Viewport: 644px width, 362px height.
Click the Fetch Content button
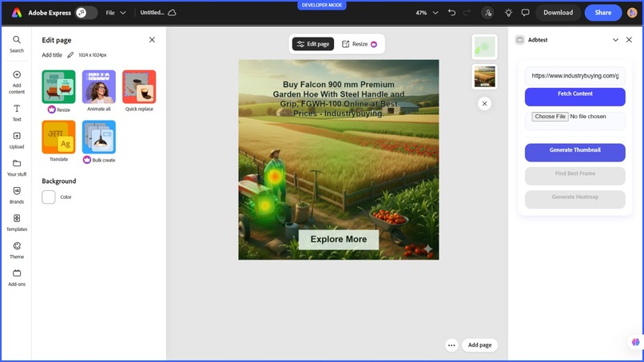(x=575, y=97)
